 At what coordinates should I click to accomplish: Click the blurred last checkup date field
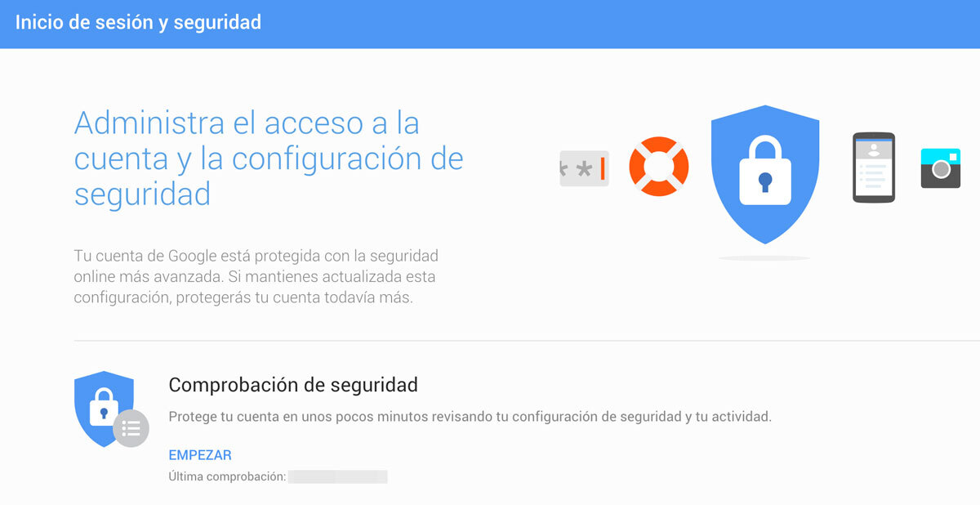338,476
